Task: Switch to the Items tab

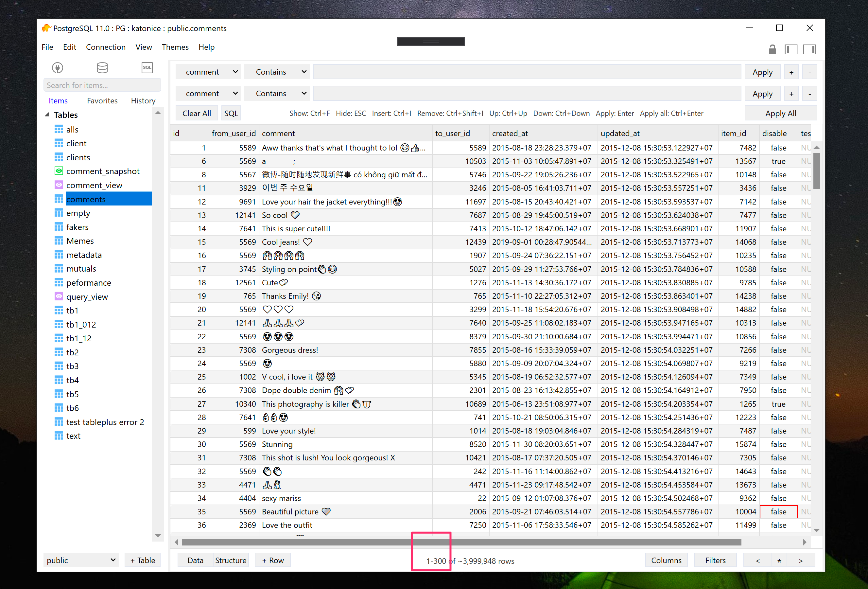Action: [58, 100]
